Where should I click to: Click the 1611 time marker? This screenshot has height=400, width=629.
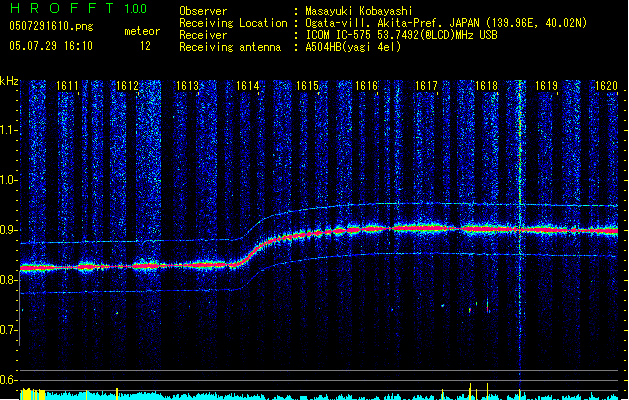pos(68,87)
